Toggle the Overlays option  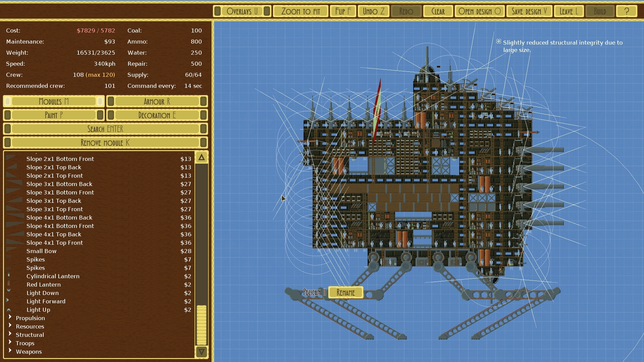click(242, 11)
